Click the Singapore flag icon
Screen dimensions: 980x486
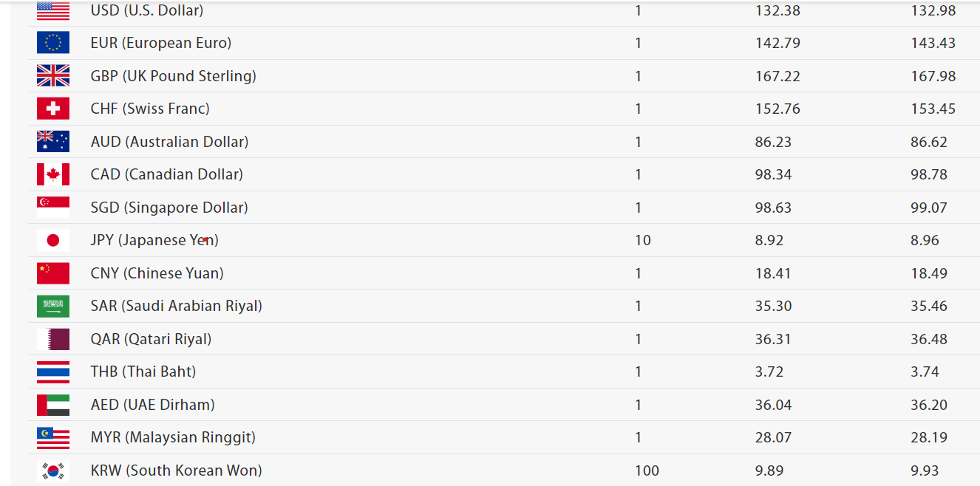click(x=53, y=208)
